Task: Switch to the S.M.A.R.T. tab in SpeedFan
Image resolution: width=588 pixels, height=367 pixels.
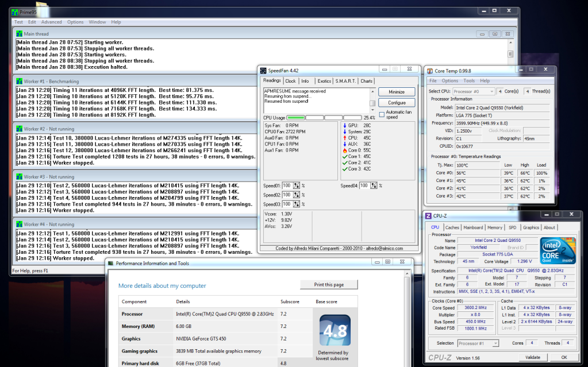Action: tap(346, 81)
